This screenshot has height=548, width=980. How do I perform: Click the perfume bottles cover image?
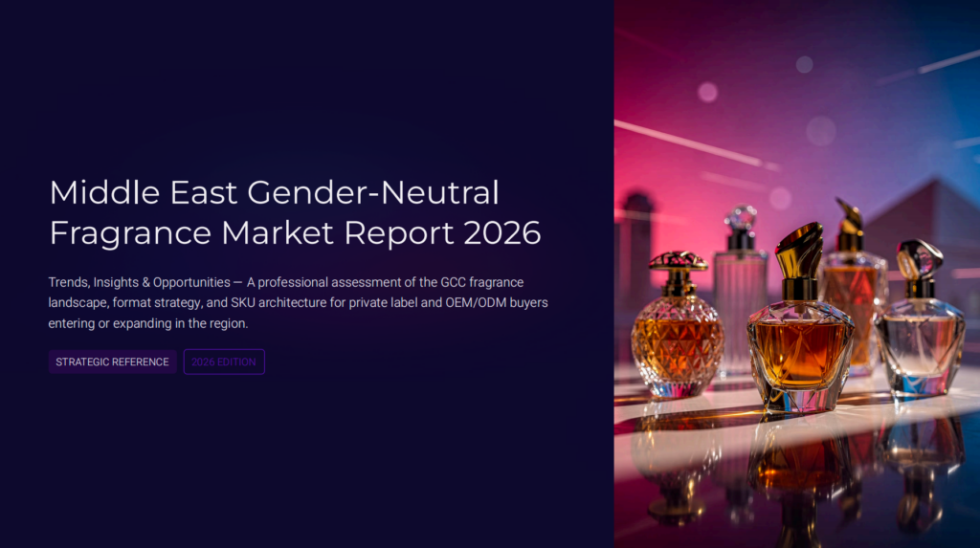pos(797,274)
